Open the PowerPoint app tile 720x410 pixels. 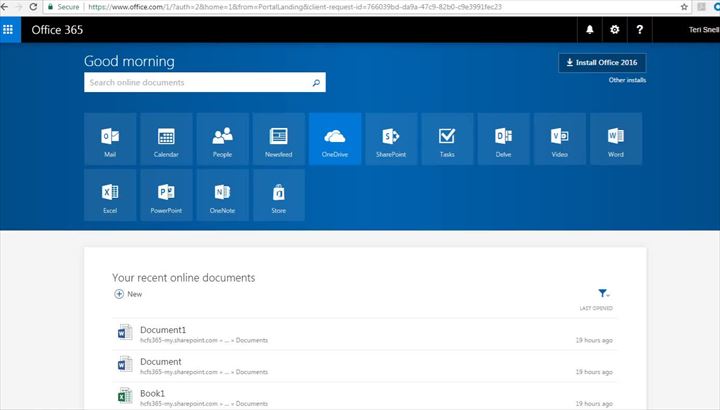166,195
